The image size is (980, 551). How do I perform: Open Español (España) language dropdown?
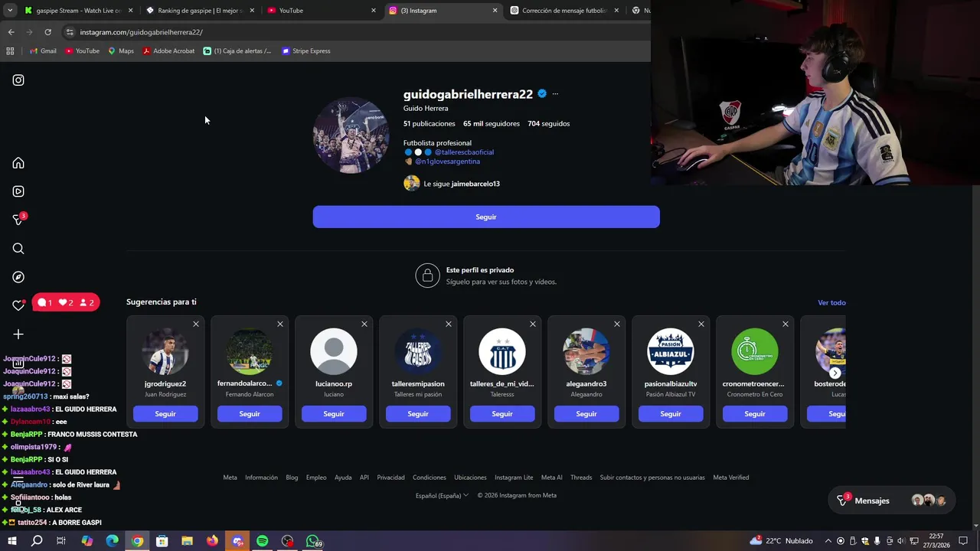(442, 495)
